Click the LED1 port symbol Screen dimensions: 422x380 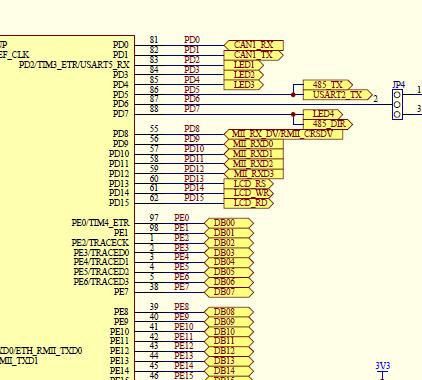point(244,65)
